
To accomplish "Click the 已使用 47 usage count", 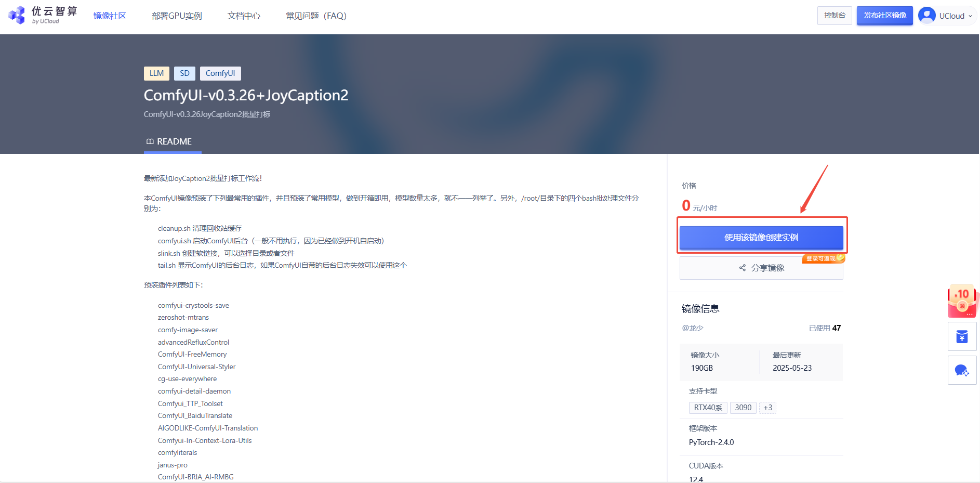I will pos(825,328).
